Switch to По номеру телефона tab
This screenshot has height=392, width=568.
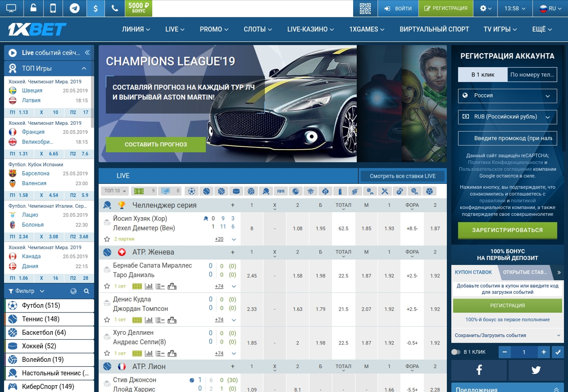[532, 75]
